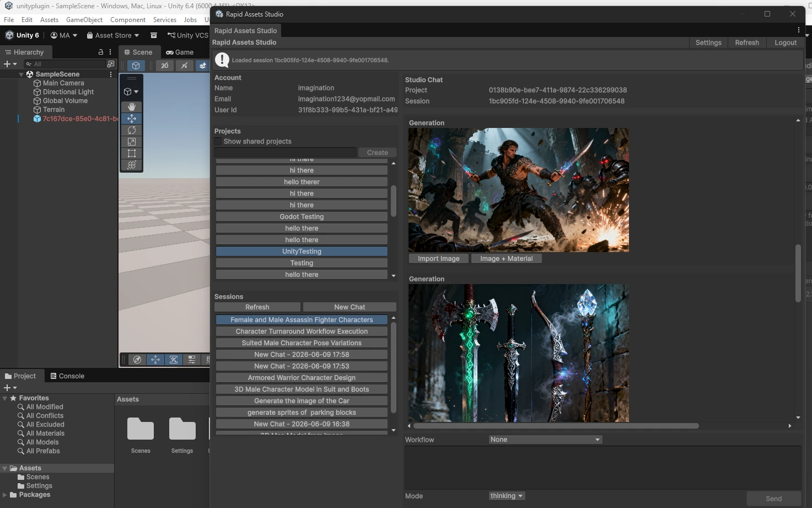Select Main Camera in Hierarchy
The image size is (812, 508).
pyautogui.click(x=63, y=83)
